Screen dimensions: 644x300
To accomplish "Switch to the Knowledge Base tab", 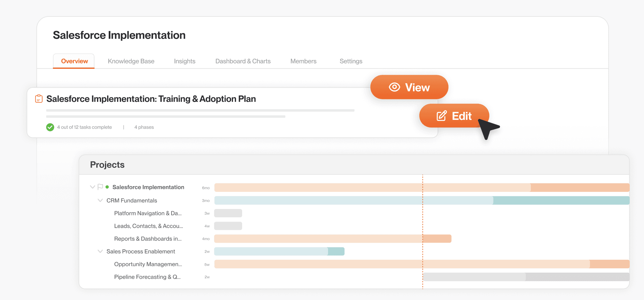I will [131, 61].
